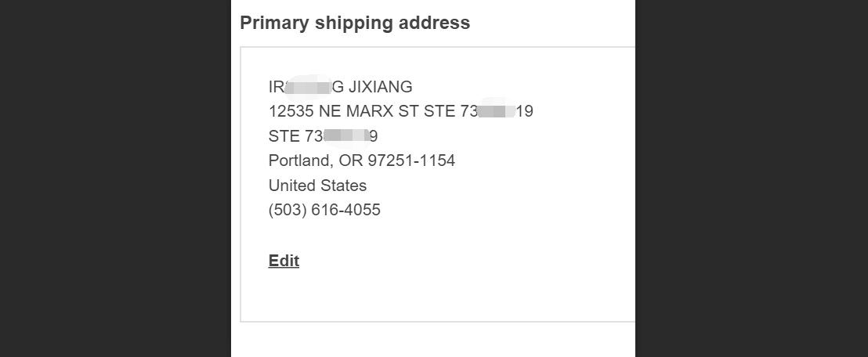Click the standalone STE 73 suite line

click(x=324, y=136)
